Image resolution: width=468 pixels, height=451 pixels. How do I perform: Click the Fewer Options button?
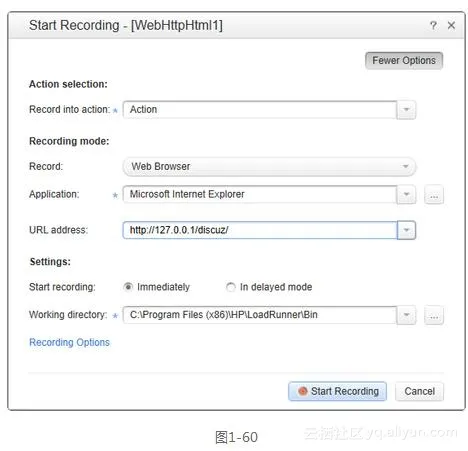tap(404, 60)
